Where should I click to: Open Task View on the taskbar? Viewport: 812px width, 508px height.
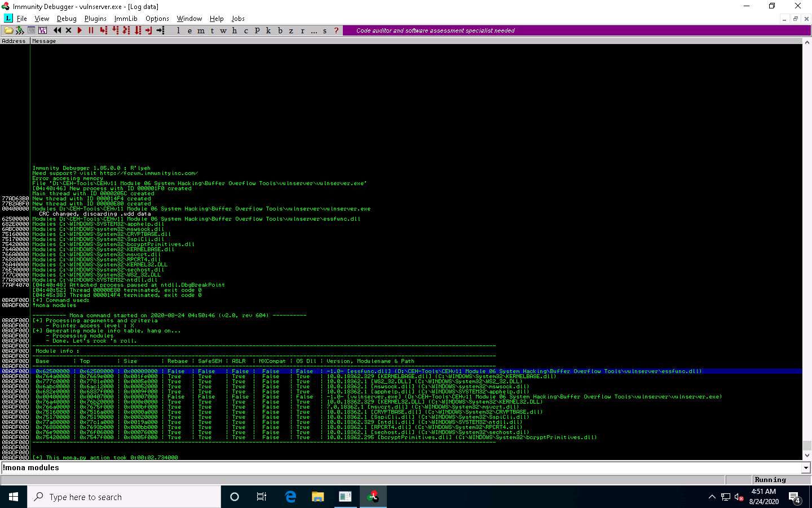262,497
